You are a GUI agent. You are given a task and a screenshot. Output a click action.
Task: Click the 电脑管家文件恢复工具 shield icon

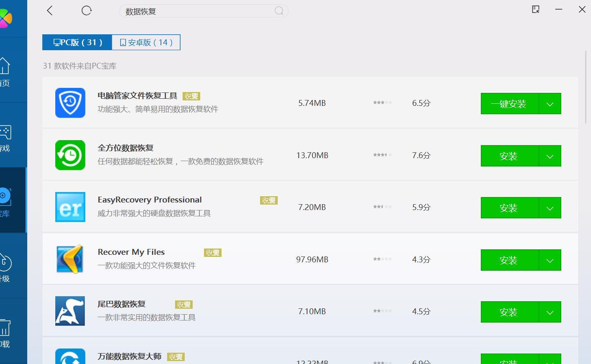70,103
